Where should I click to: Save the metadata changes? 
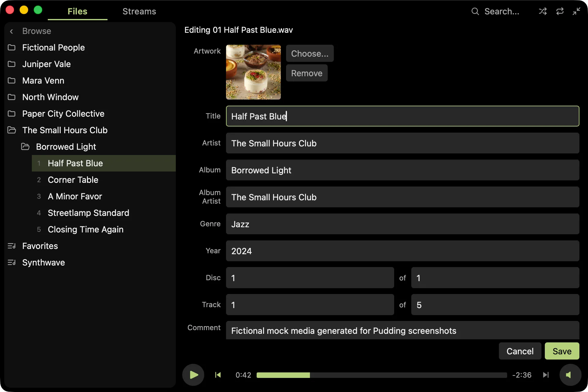point(562,351)
